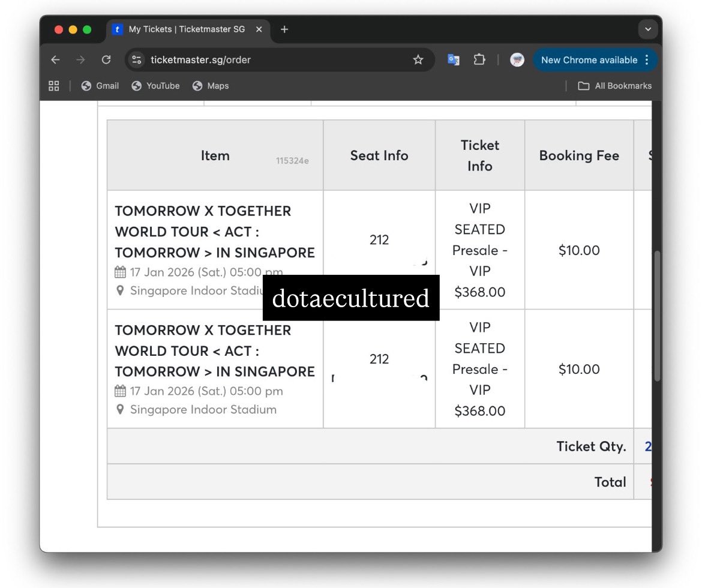Click the location pin in the second row
The image size is (702, 588).
(120, 409)
